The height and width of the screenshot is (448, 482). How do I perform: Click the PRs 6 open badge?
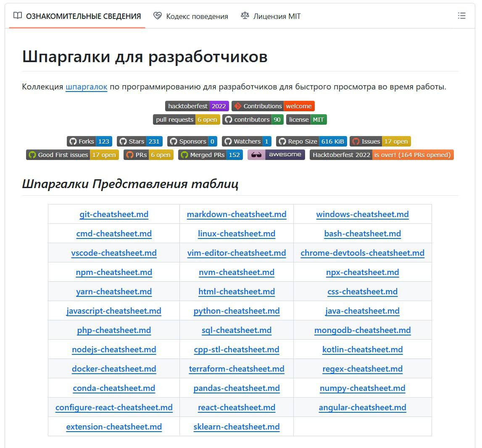click(148, 155)
